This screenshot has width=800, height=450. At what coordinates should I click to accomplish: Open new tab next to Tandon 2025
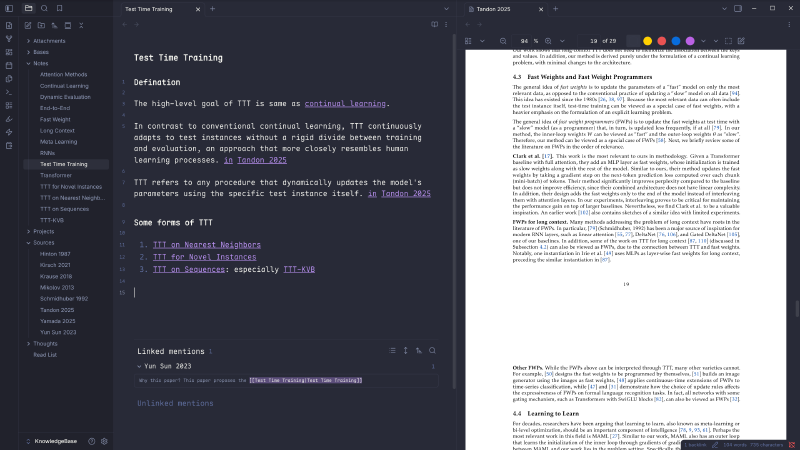click(x=555, y=9)
